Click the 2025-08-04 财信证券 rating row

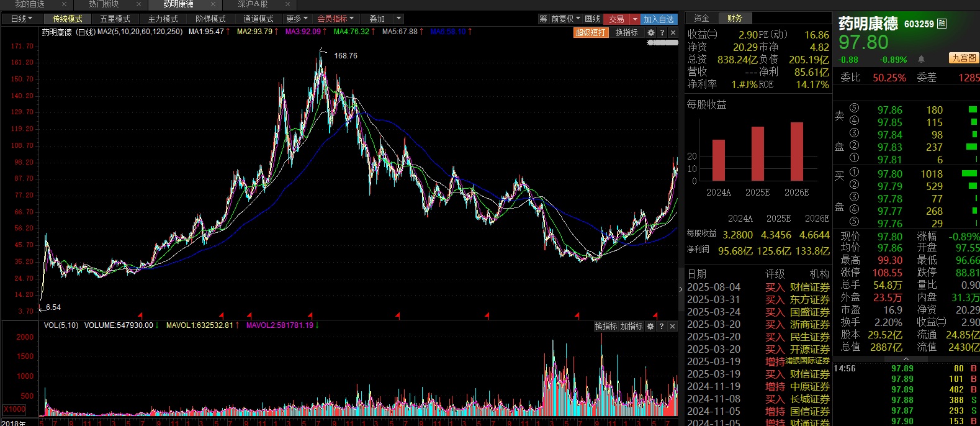[758, 288]
